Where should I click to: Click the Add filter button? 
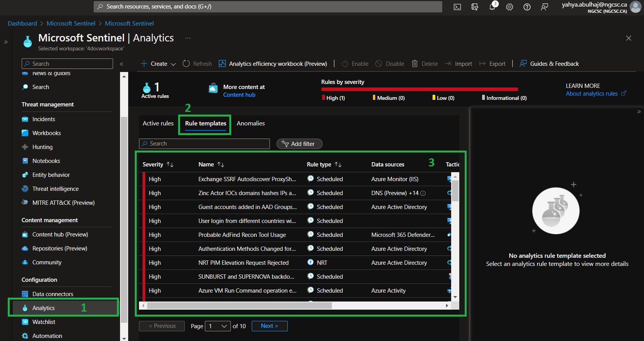tap(299, 144)
